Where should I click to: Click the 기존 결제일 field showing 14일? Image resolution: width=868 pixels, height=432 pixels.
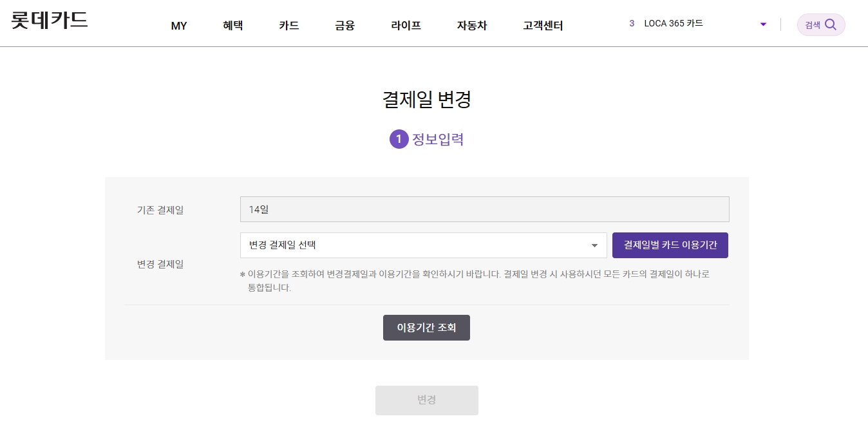click(x=485, y=209)
